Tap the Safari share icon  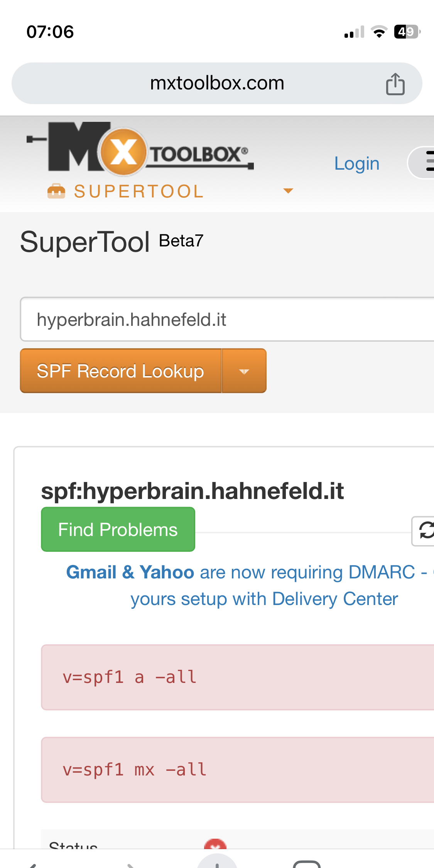click(x=395, y=84)
